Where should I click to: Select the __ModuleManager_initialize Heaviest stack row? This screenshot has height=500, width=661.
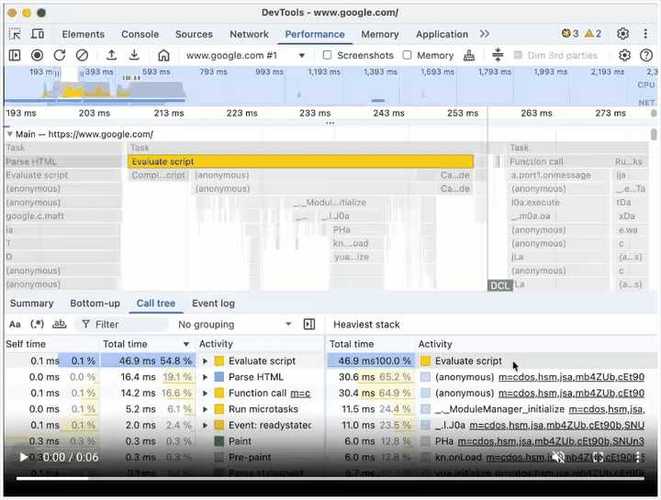(491, 409)
